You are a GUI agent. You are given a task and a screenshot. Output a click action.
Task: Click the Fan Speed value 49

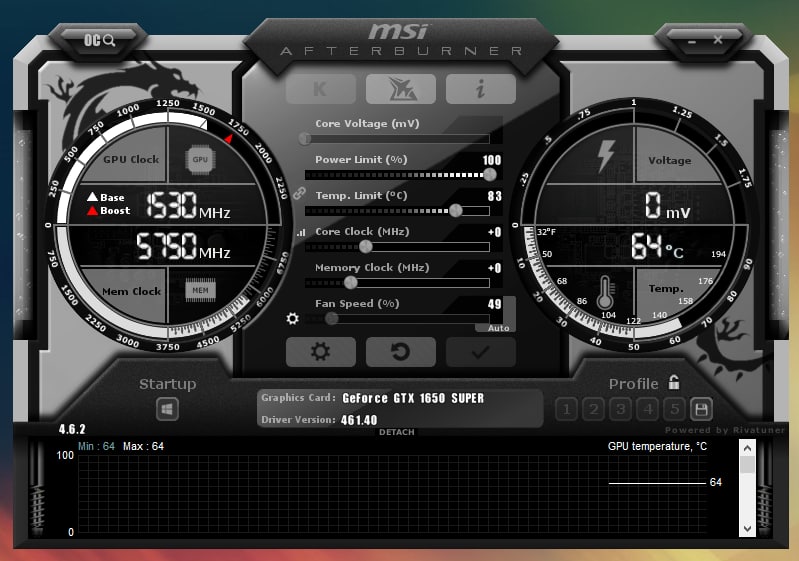pos(494,304)
